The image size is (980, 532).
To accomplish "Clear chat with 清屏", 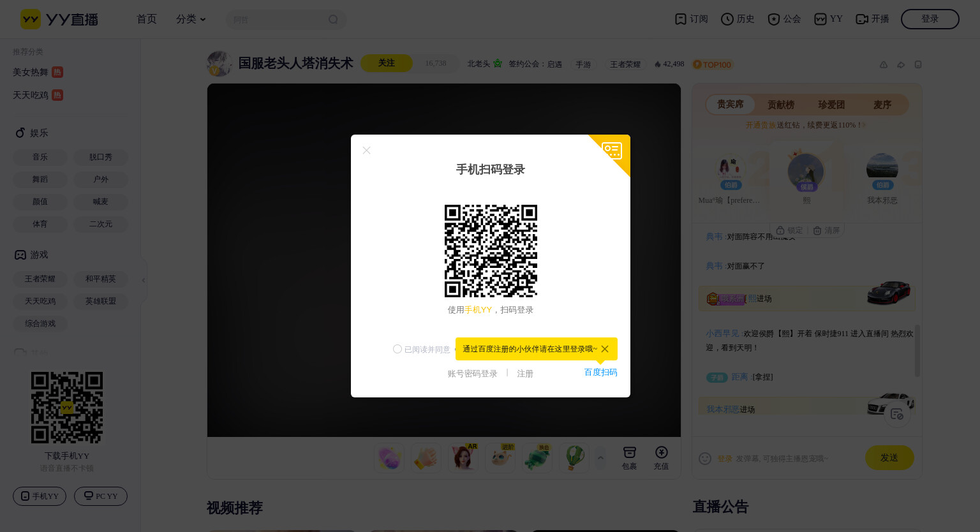I will point(826,230).
